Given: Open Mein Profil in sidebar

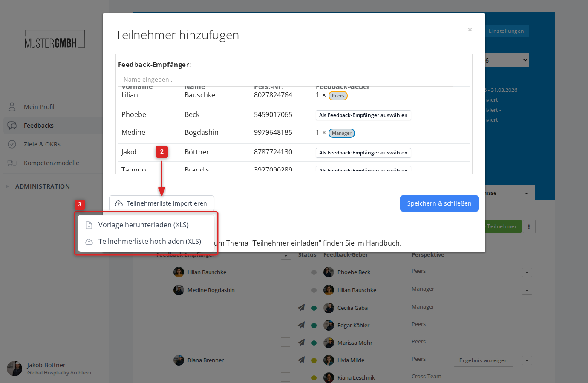Looking at the screenshot, I should tap(39, 107).
